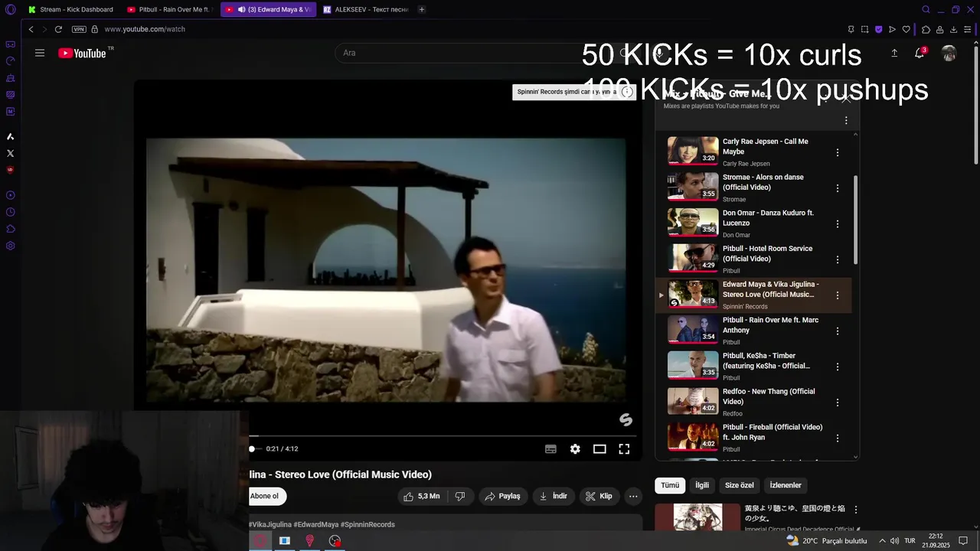
Task: Toggle subtitles button in the player
Action: 550,449
